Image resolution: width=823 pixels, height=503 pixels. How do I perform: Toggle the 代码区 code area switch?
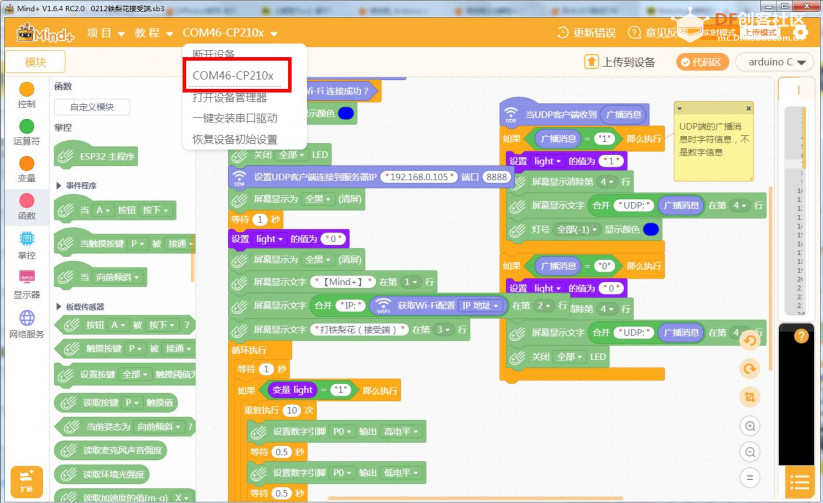(x=702, y=62)
